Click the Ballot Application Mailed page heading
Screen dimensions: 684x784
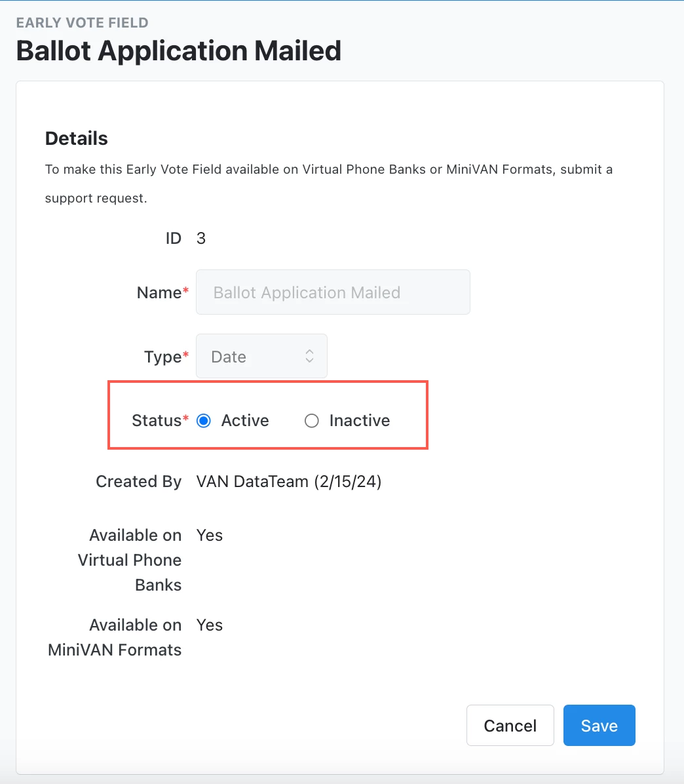(179, 50)
